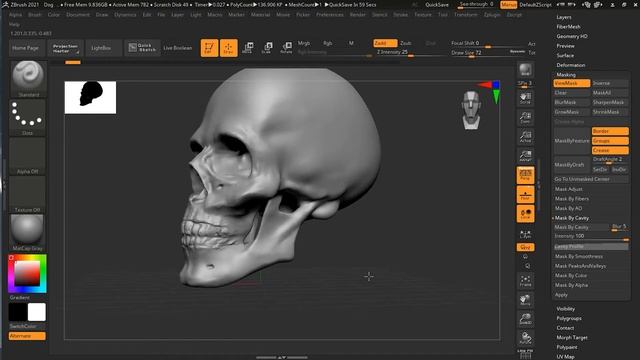Expand the Geometry HD subpalette
The height and width of the screenshot is (360, 640).
[572, 36]
